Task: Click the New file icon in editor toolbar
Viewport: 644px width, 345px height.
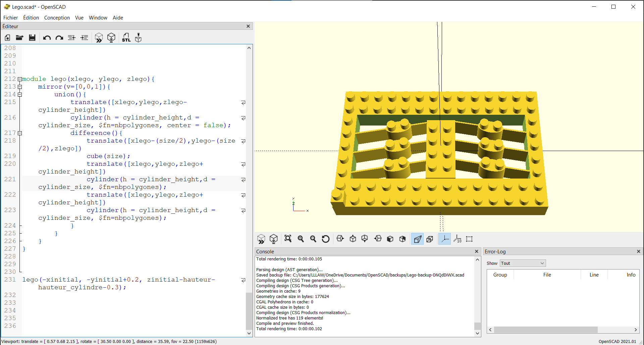Action: point(7,38)
